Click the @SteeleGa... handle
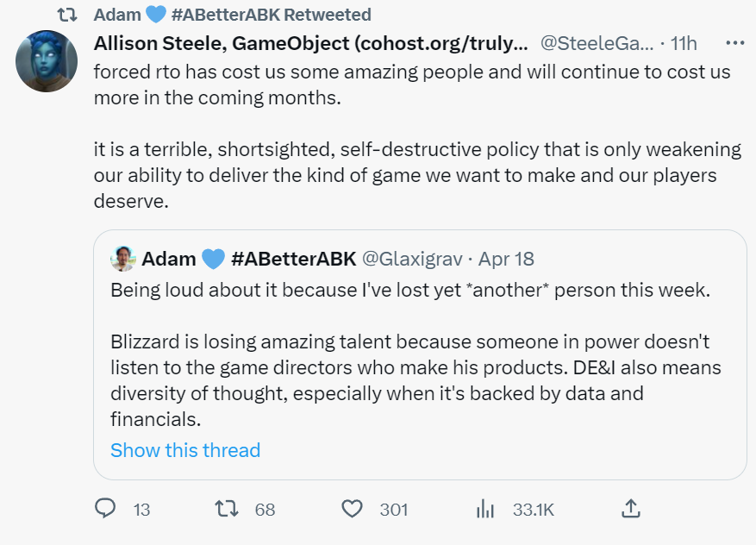Image resolution: width=756 pixels, height=545 pixels. tap(595, 42)
